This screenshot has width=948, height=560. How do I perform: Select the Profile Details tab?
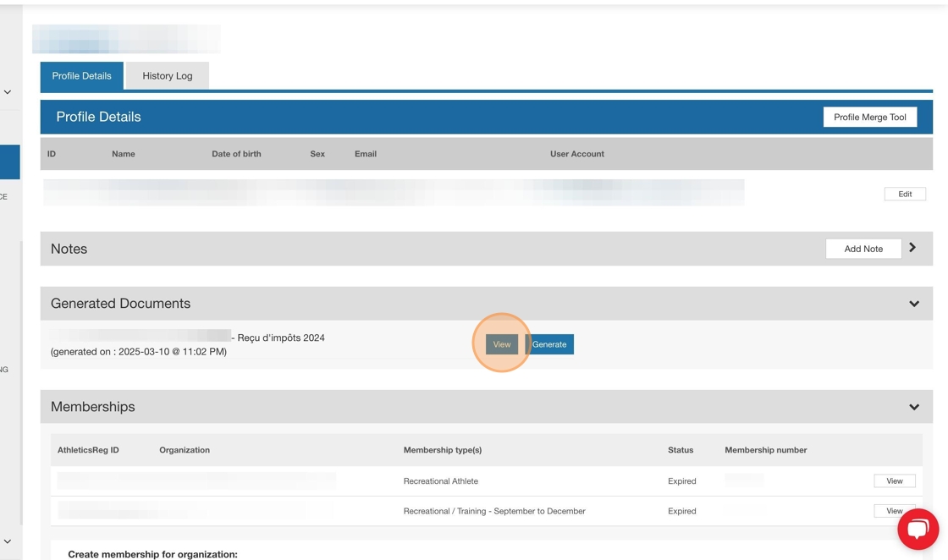pyautogui.click(x=81, y=76)
